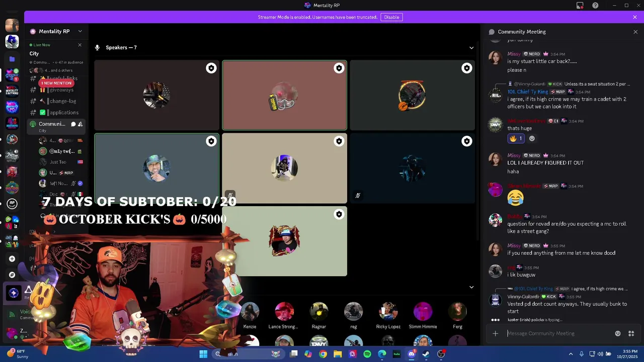Focus the Message Community Meeting input
This screenshot has height=362, width=644.
click(x=557, y=333)
